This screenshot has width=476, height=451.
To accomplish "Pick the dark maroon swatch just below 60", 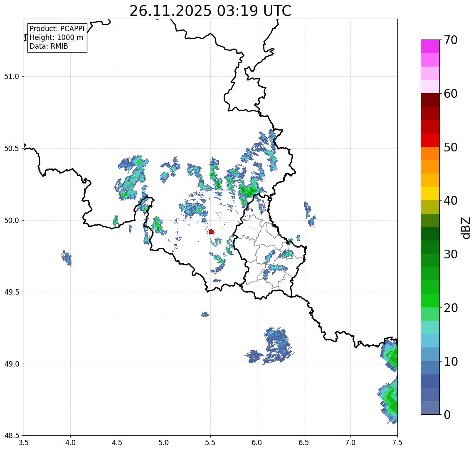I will (x=430, y=100).
